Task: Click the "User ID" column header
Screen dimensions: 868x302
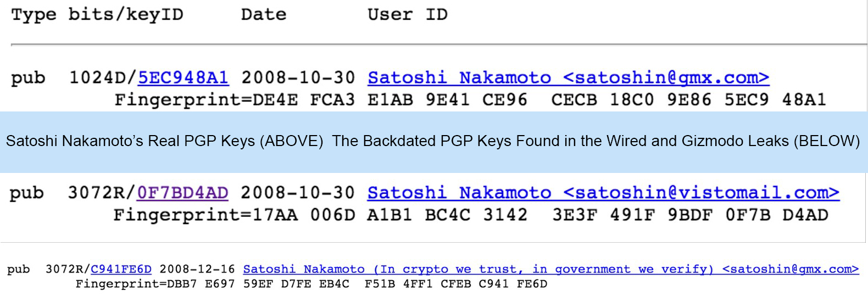Action: (408, 15)
